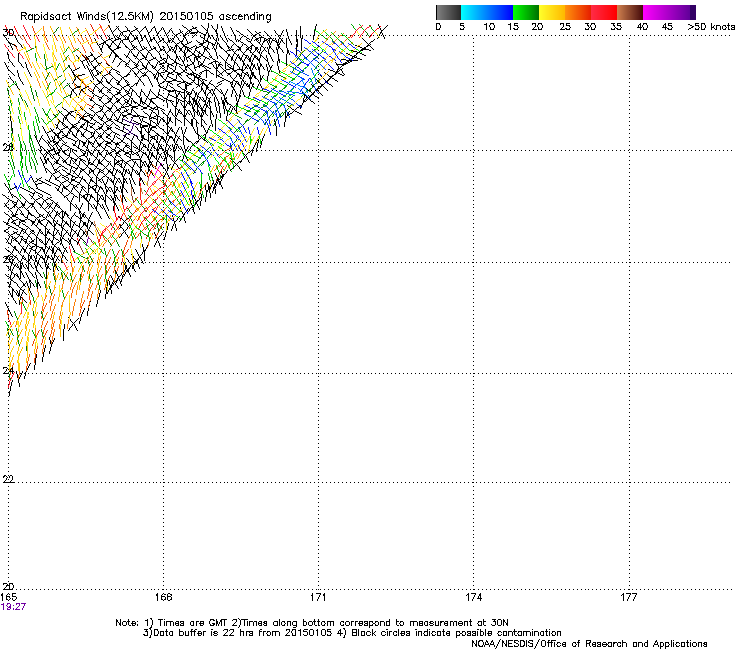The height and width of the screenshot is (650, 740).
Task: Click the brown 35-40 knots swatch
Action: 630,12
